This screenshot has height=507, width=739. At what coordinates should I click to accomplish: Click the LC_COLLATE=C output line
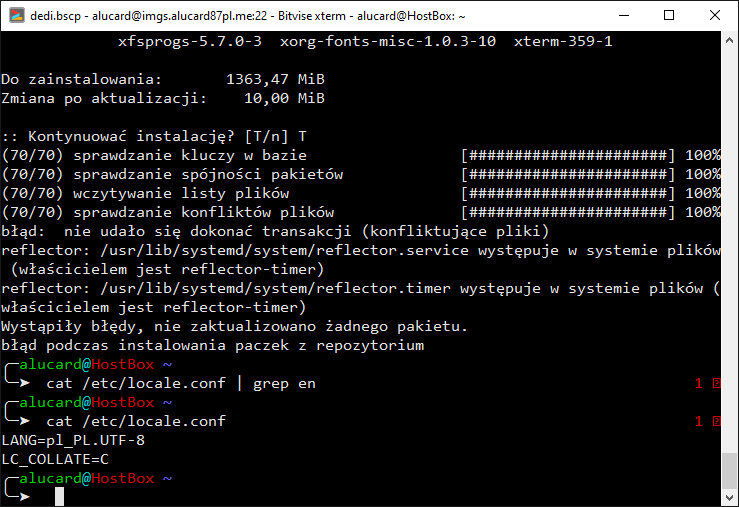coord(55,459)
